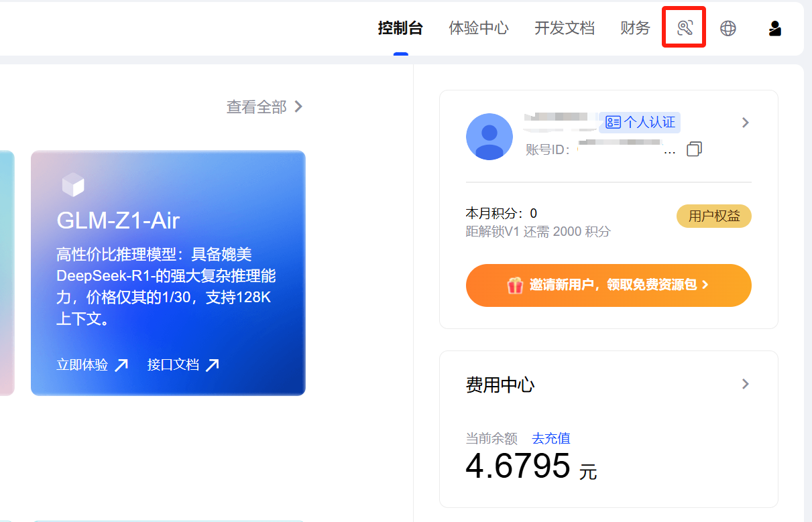
Task: Expand profile details with the chevron
Action: [x=745, y=123]
